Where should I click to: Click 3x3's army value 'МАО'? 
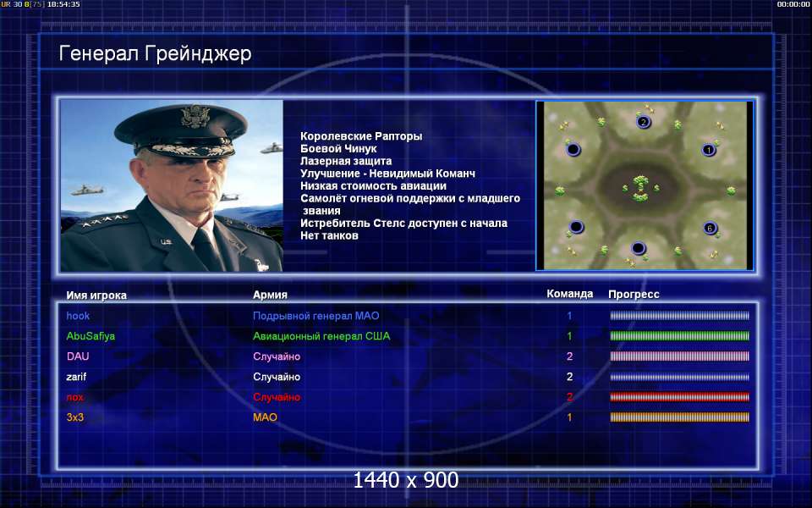pos(265,417)
